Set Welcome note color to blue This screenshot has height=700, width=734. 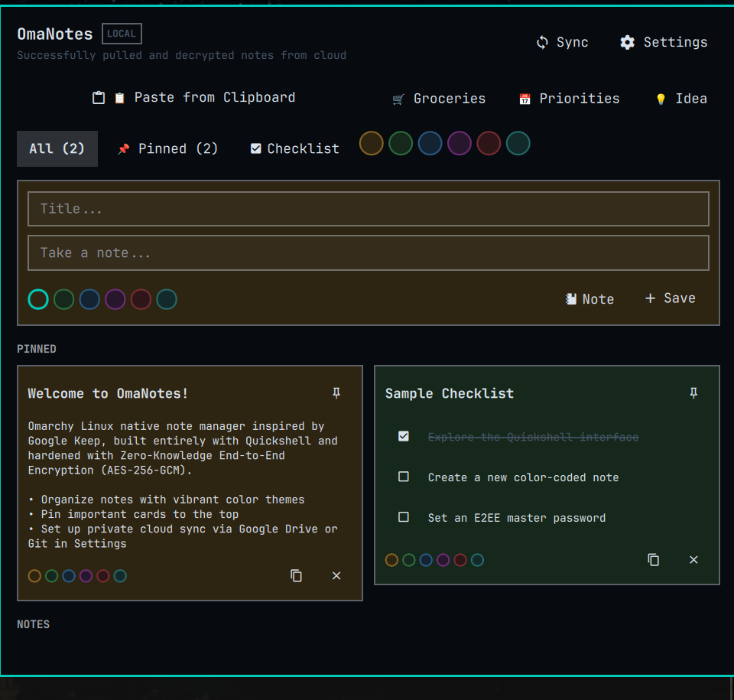coord(69,576)
